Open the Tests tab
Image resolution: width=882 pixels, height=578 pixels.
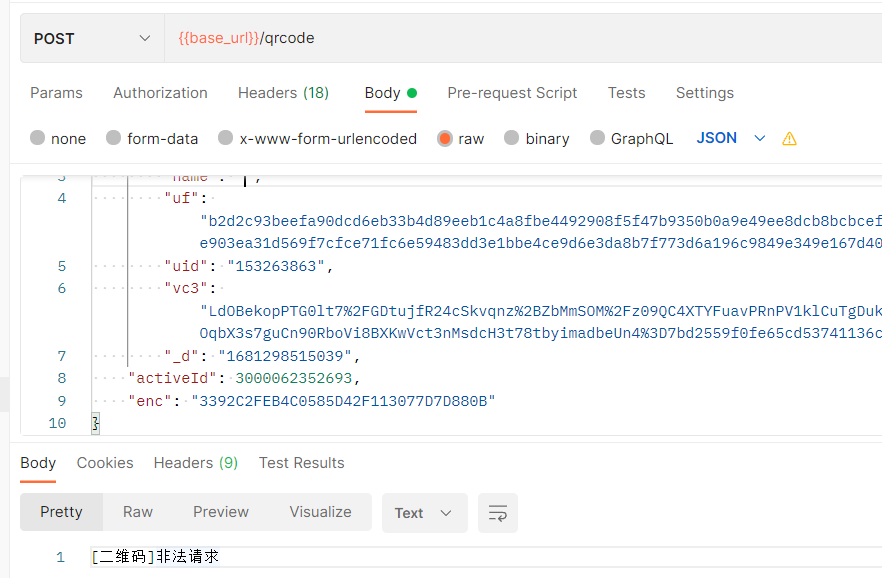click(x=626, y=92)
